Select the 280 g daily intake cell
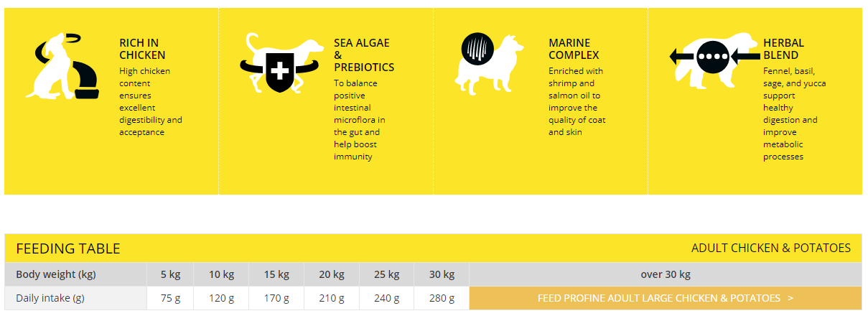 click(x=442, y=298)
